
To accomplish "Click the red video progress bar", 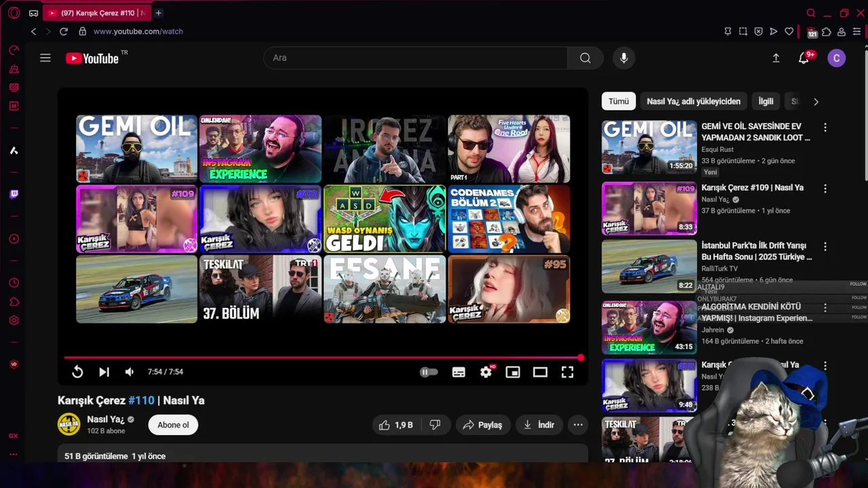I will coord(323,357).
